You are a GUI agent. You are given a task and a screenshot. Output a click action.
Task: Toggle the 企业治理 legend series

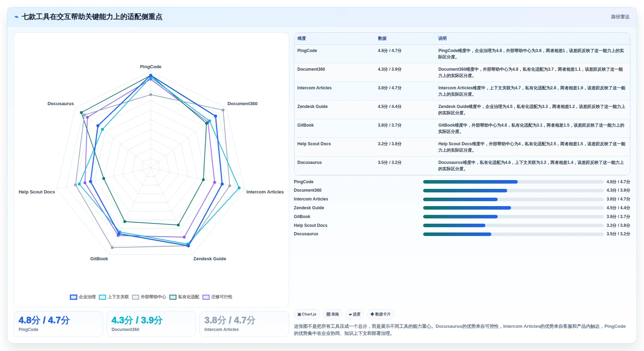(x=83, y=297)
